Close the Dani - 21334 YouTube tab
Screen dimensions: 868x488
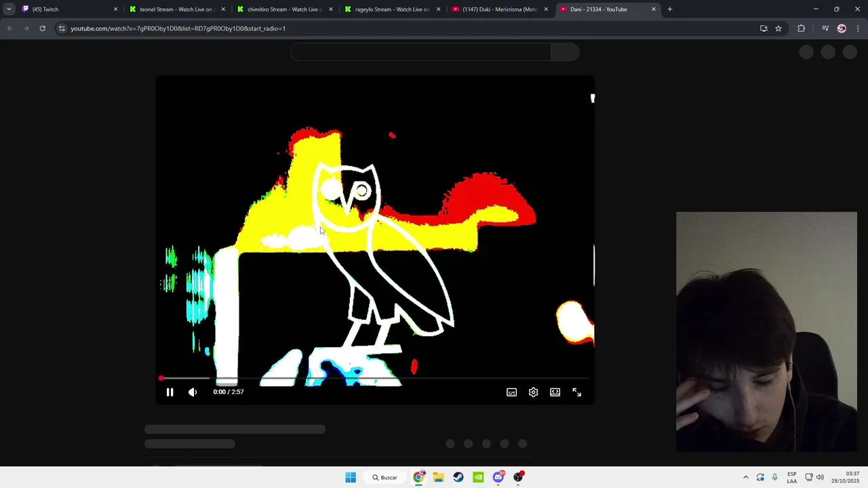tap(654, 9)
